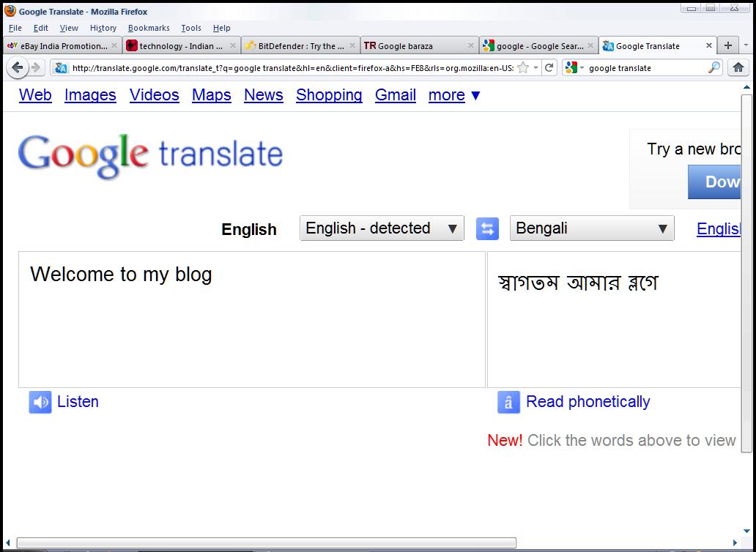Bookmark this page with the star icon

click(x=523, y=67)
